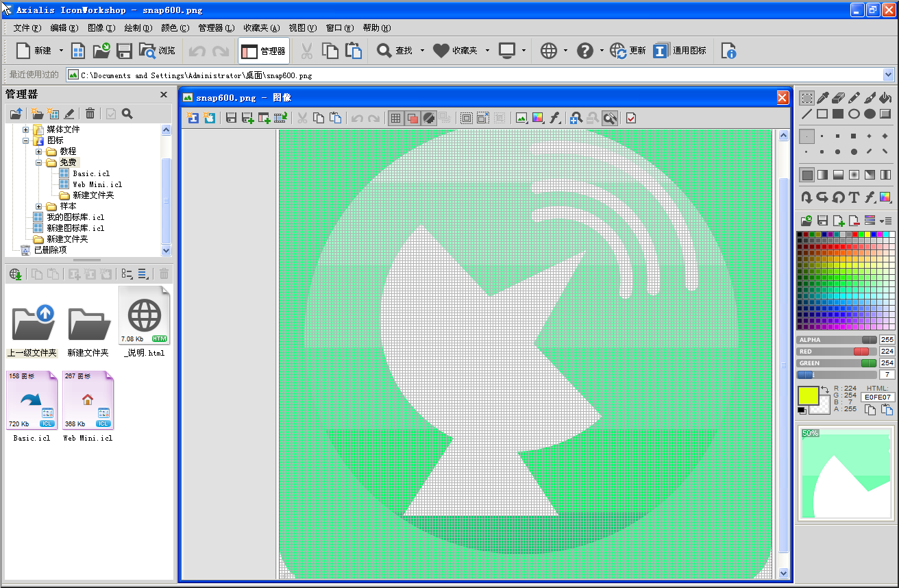899x588 pixels.
Task: Select the text T tool
Action: click(x=854, y=197)
